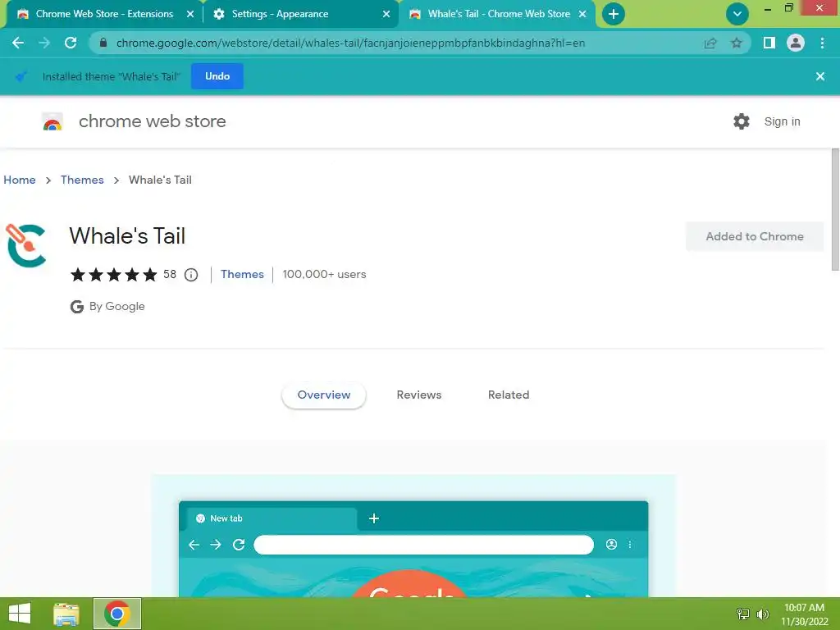Share this page via share icon
The height and width of the screenshot is (630, 840).
(x=710, y=43)
